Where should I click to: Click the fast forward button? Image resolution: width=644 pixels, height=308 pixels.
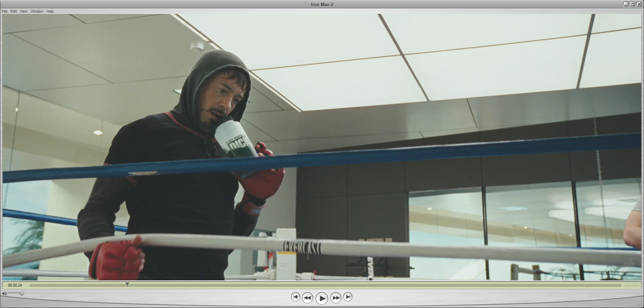coord(336,298)
